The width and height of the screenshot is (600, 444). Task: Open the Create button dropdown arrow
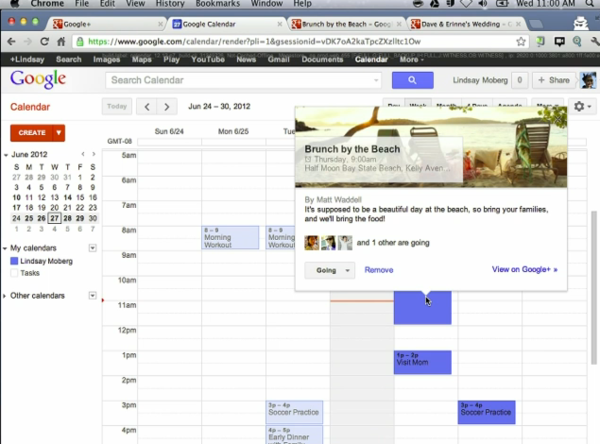point(59,132)
